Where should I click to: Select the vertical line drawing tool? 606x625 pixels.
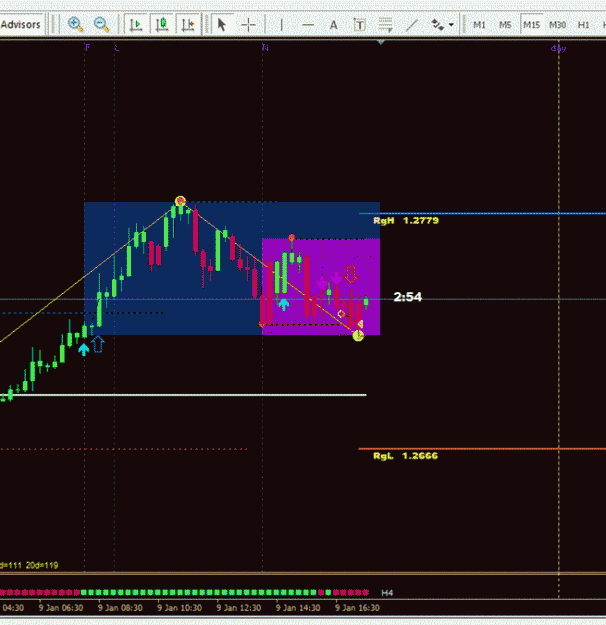point(281,25)
